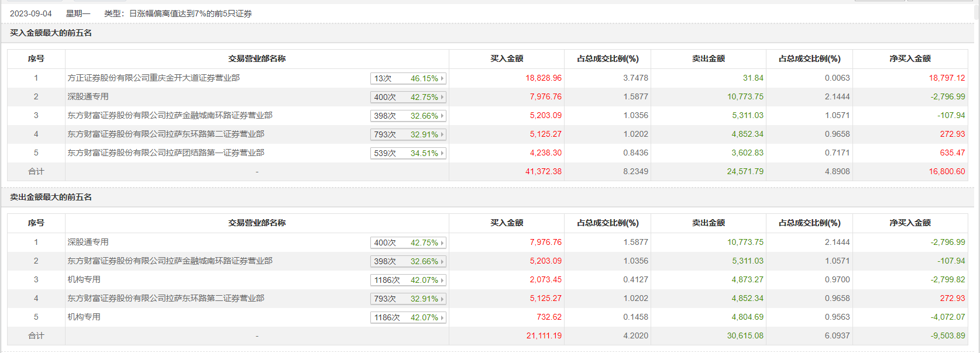Viewport: 980px width, 353px height.
Task: Click the 1186次 arrow in sell table row 5
Action: pyautogui.click(x=442, y=317)
